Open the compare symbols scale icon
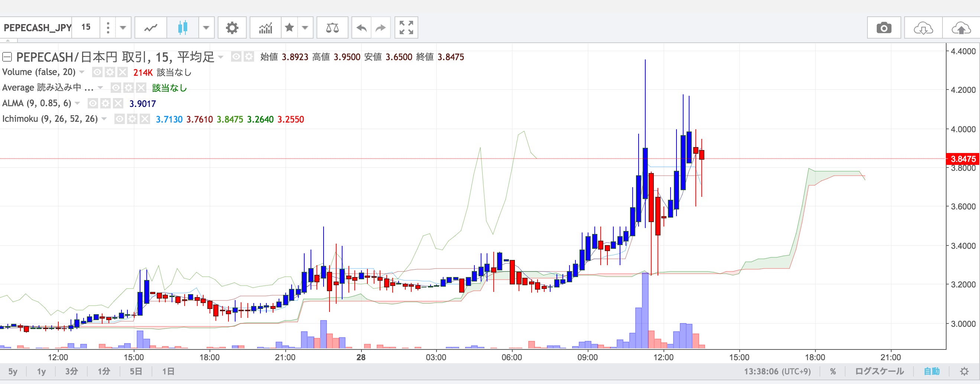The image size is (980, 384). [332, 28]
